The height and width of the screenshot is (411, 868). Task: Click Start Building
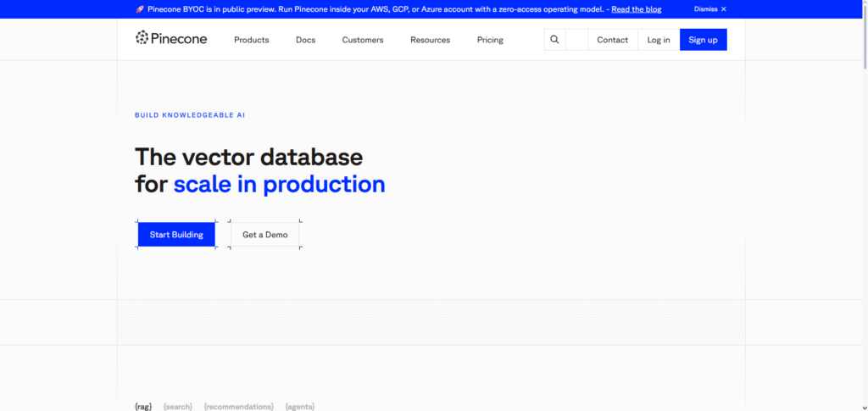point(176,235)
